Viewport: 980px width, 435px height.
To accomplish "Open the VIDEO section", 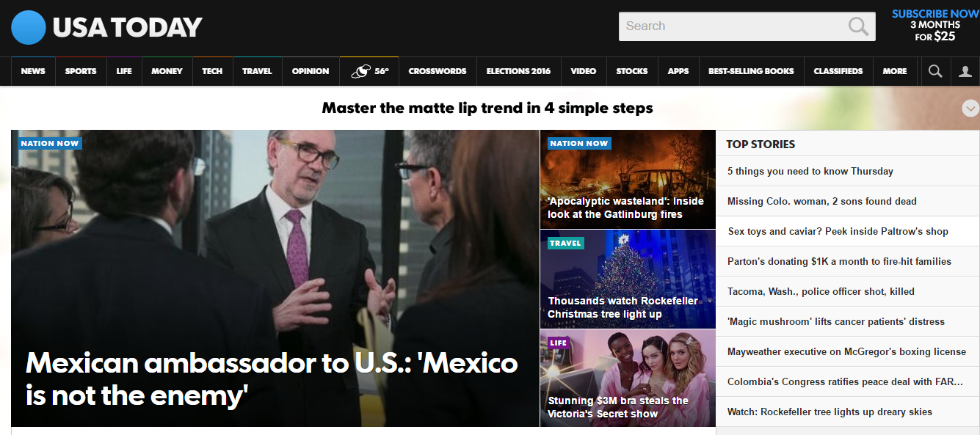I will coord(584,71).
